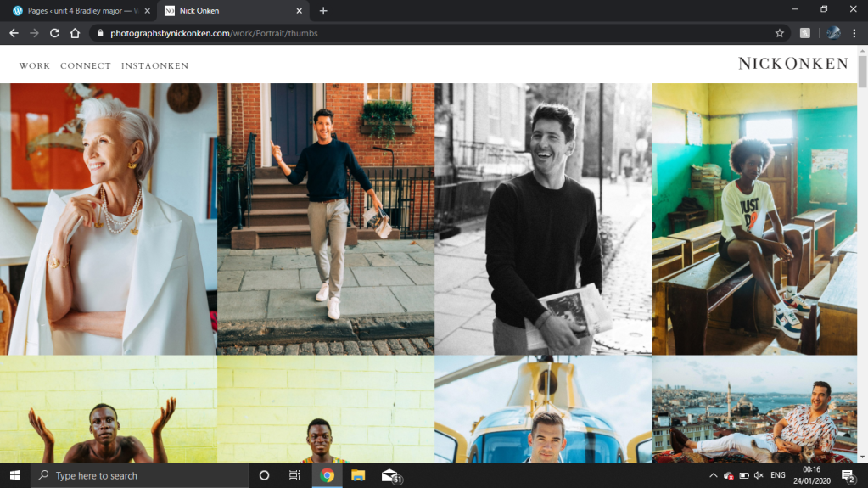
Task: Click the NICK ONKEN site logo
Action: pos(792,64)
